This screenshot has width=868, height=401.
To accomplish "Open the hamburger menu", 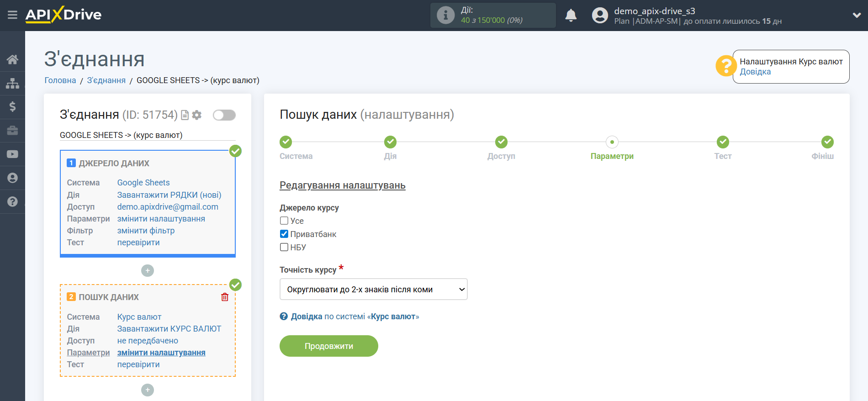I will pos(12,15).
